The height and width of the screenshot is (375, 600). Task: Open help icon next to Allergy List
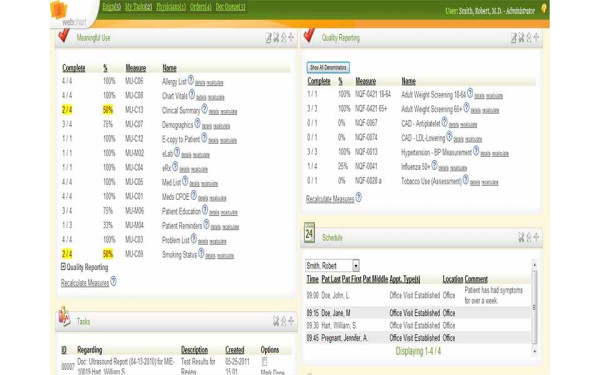point(191,80)
